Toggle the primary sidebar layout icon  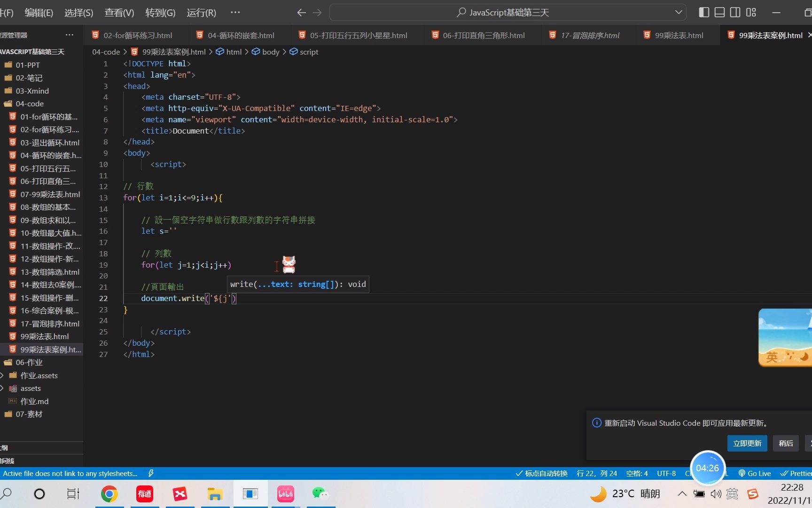(x=704, y=13)
